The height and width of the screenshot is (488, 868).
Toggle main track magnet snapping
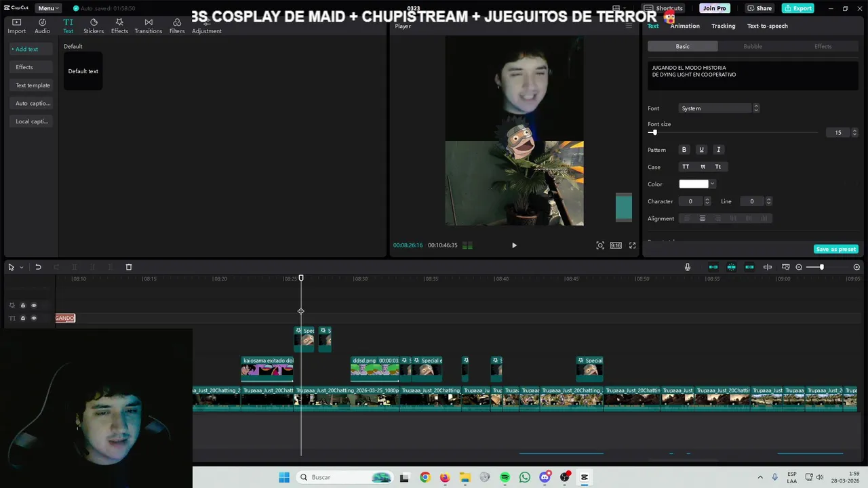point(713,267)
